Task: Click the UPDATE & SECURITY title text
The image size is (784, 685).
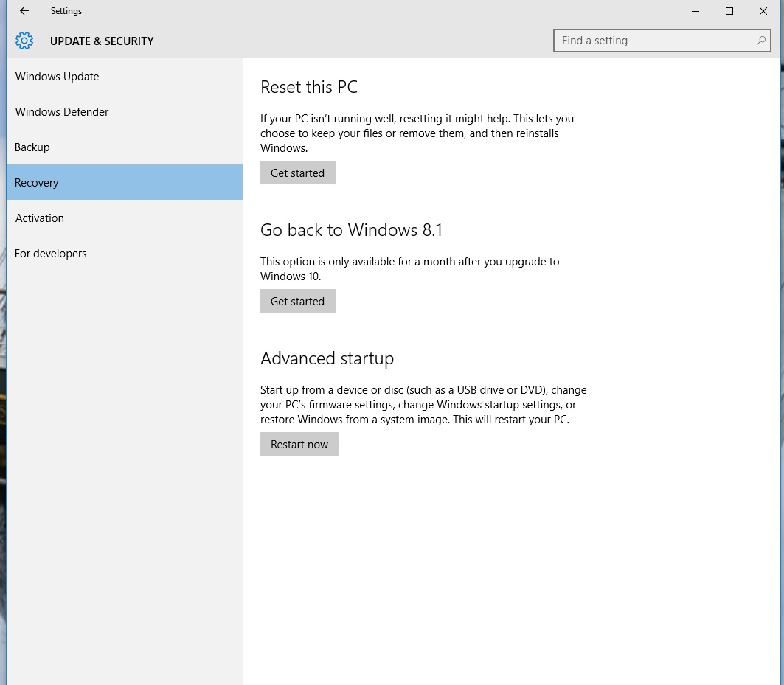Action: (102, 41)
